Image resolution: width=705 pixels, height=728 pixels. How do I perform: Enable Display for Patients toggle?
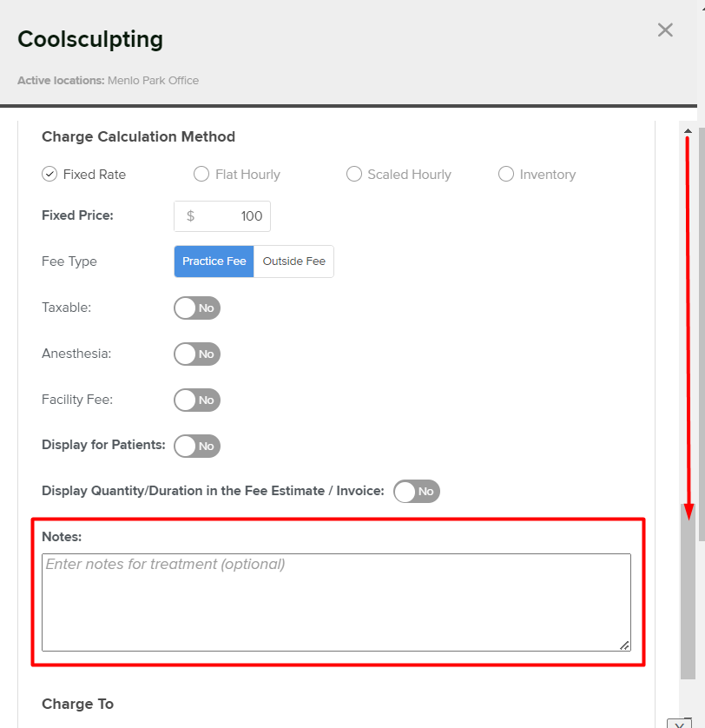[197, 446]
